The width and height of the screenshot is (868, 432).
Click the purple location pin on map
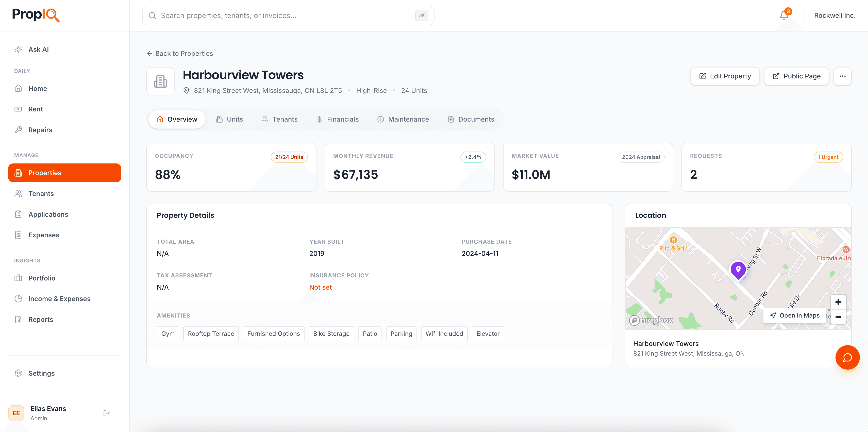(738, 270)
